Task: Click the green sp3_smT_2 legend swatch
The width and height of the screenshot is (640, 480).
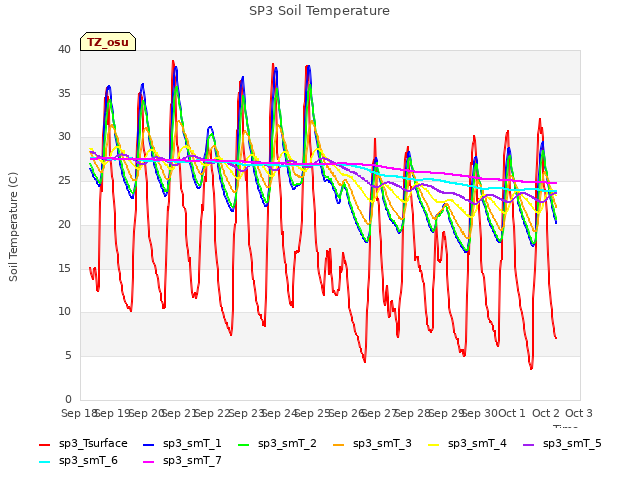Action: click(244, 444)
